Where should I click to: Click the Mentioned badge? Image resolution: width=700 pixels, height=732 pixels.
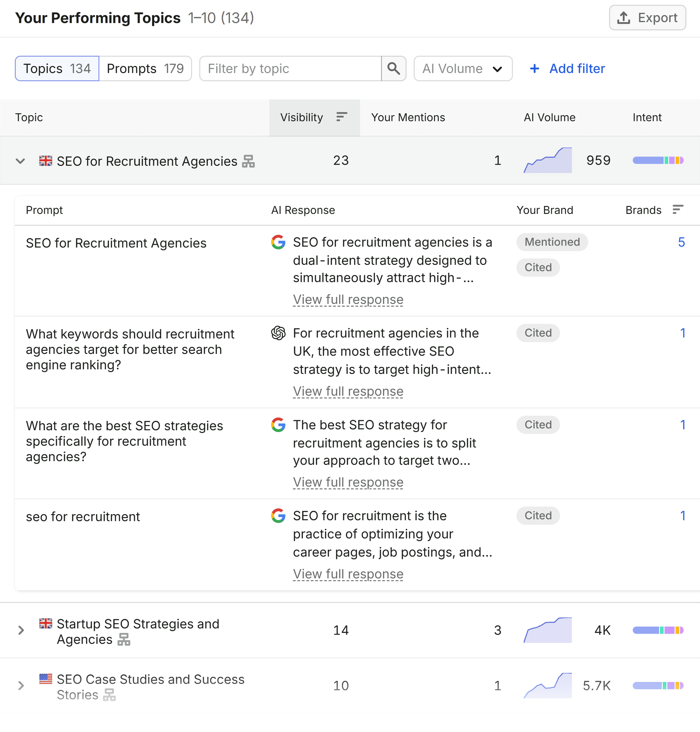[552, 242]
